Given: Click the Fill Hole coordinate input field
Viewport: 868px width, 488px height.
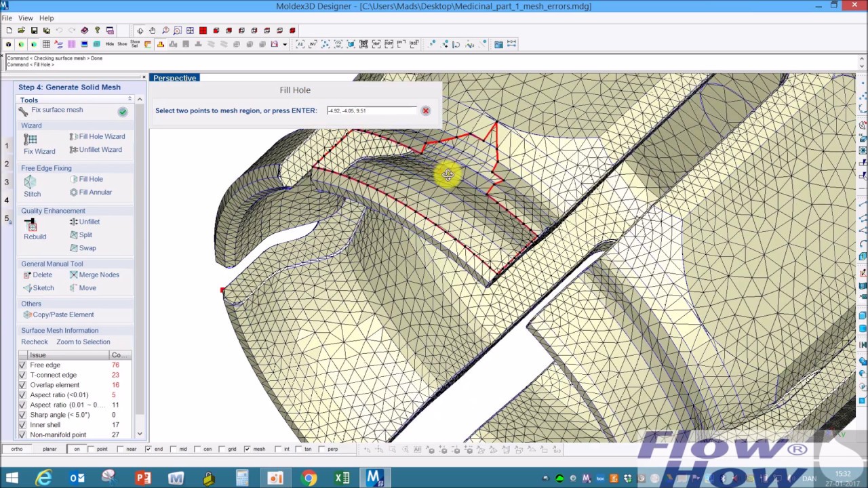Looking at the screenshot, I should pos(372,110).
